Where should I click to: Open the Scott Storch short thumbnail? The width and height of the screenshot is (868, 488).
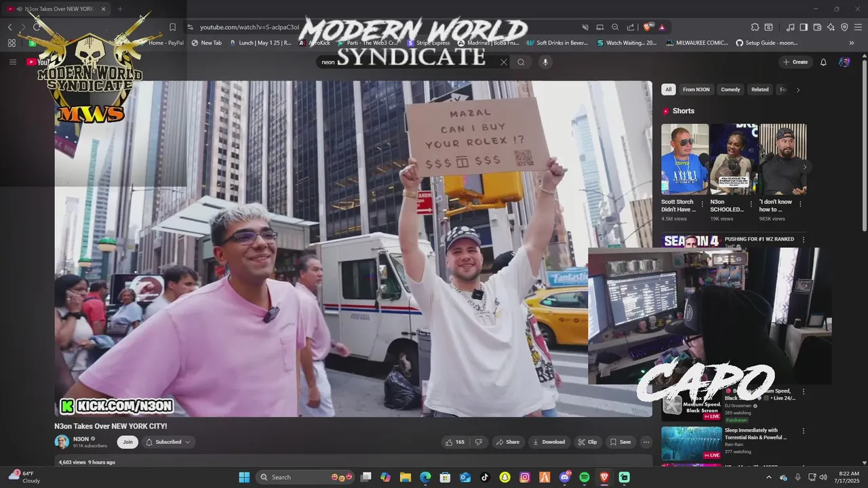click(x=685, y=159)
